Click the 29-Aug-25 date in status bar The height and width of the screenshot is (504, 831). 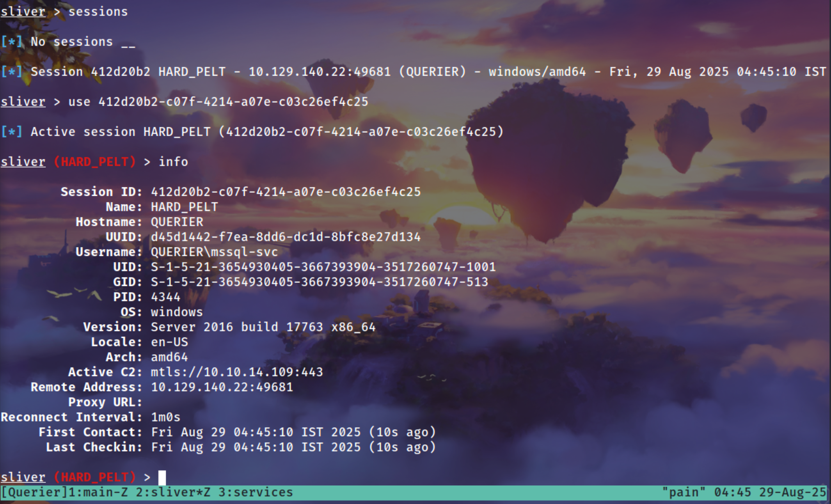pyautogui.click(x=792, y=492)
